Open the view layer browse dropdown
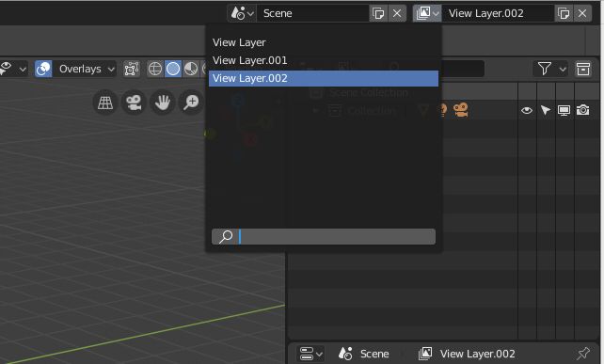 pyautogui.click(x=427, y=13)
